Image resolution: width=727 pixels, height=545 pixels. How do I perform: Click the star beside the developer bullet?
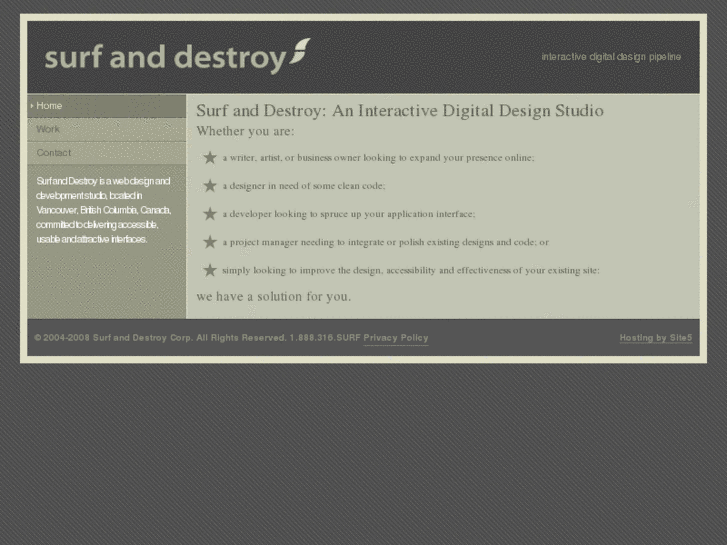point(210,214)
